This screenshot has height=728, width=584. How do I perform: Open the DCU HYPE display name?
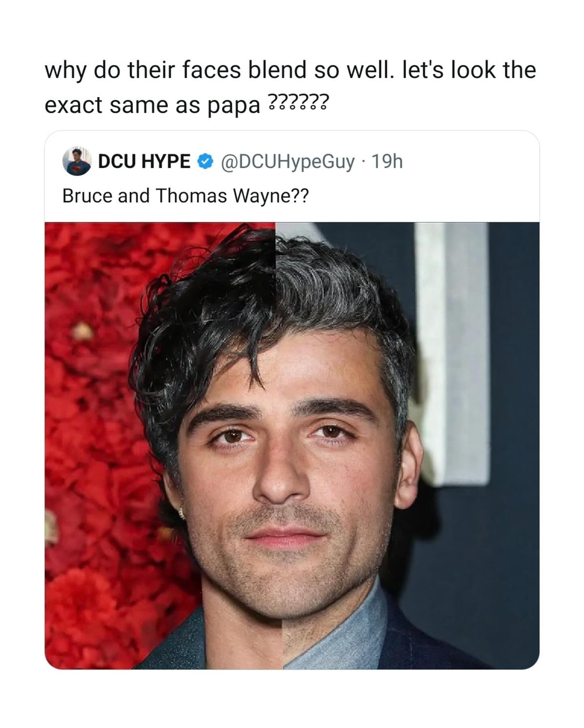tap(144, 162)
